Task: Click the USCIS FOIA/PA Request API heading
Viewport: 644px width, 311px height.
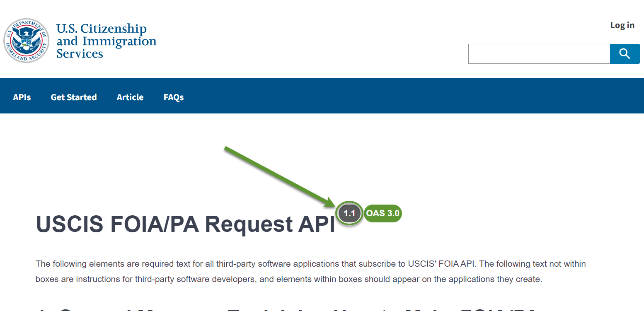Action: tap(185, 224)
